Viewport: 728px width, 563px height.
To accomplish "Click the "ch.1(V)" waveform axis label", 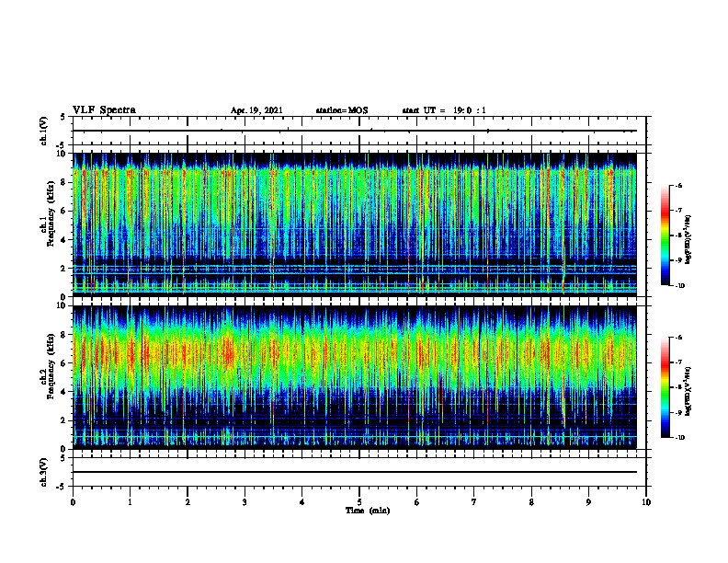I will (43, 131).
